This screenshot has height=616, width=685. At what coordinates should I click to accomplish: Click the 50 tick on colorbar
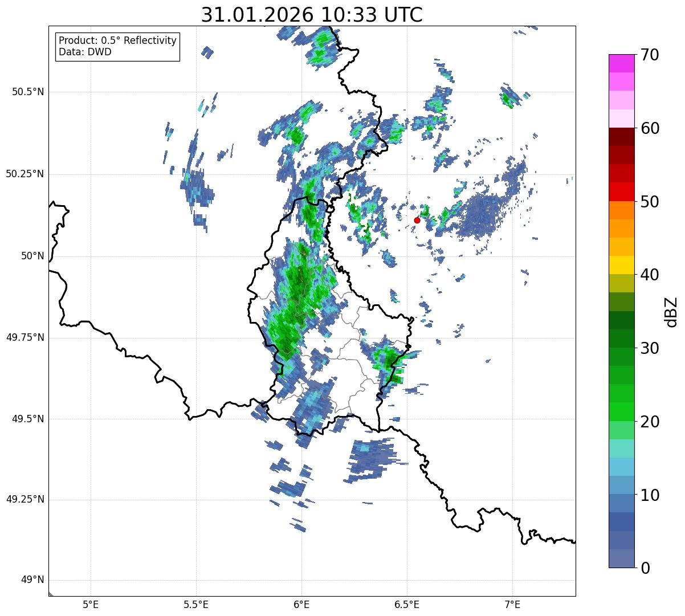point(650,202)
